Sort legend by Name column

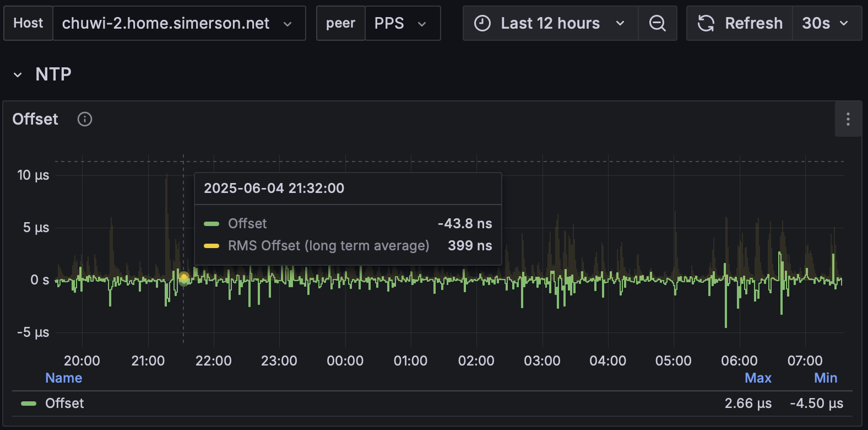(64, 378)
